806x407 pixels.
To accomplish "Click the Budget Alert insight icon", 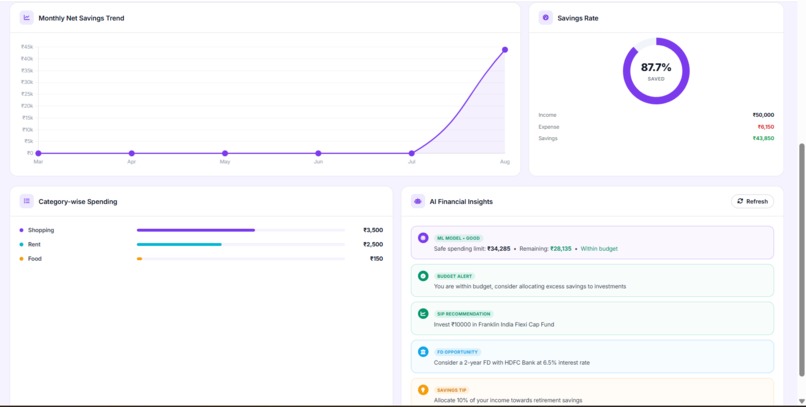I will click(x=423, y=276).
